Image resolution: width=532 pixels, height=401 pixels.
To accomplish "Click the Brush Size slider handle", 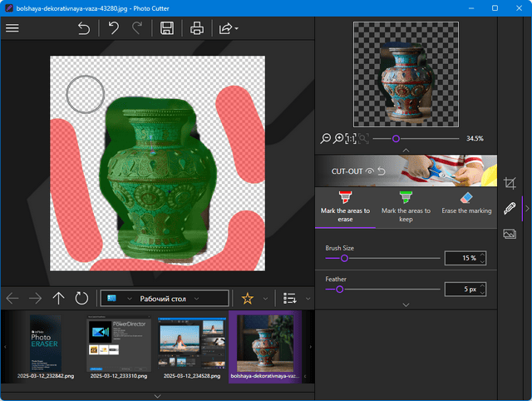I will tap(344, 259).
